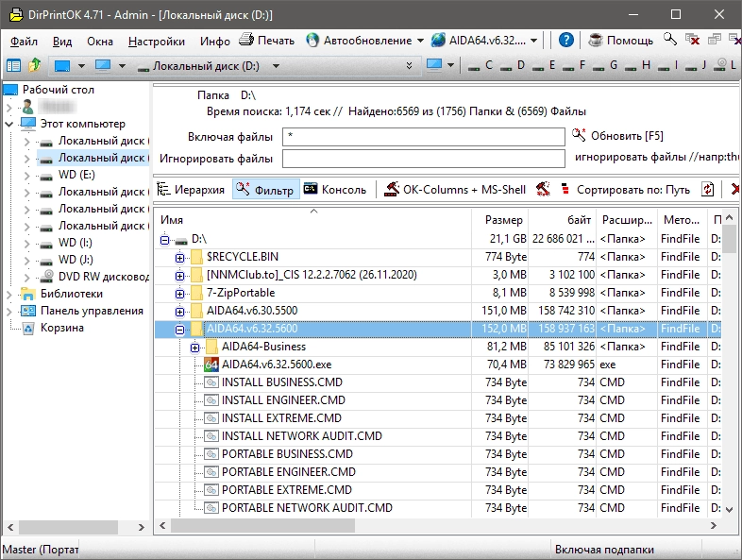Expand the $RECYCLE.BIN folder row

[179, 258]
